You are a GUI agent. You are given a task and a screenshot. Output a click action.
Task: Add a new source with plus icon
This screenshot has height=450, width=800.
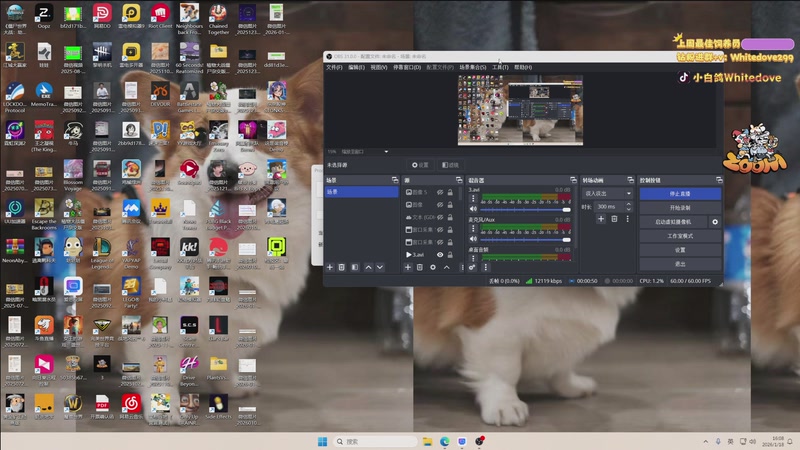pyautogui.click(x=408, y=267)
